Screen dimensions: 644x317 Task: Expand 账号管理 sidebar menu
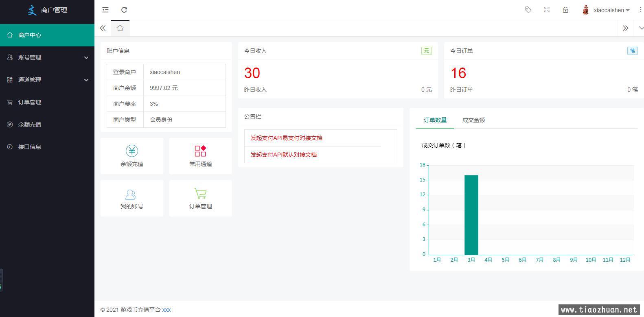[x=47, y=57]
